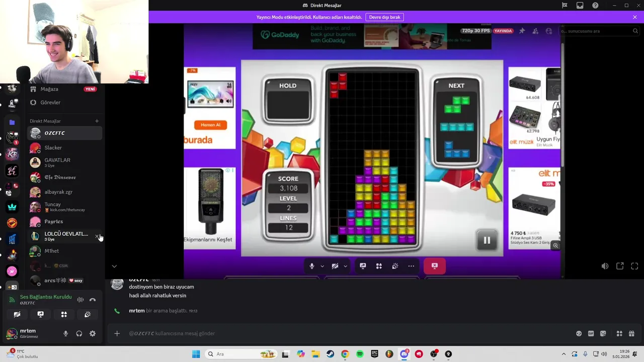Open the apps icon in the message bar

(619, 333)
